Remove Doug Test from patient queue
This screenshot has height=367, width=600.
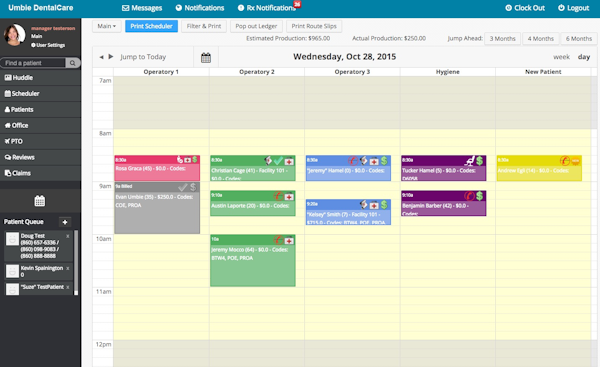[68, 236]
